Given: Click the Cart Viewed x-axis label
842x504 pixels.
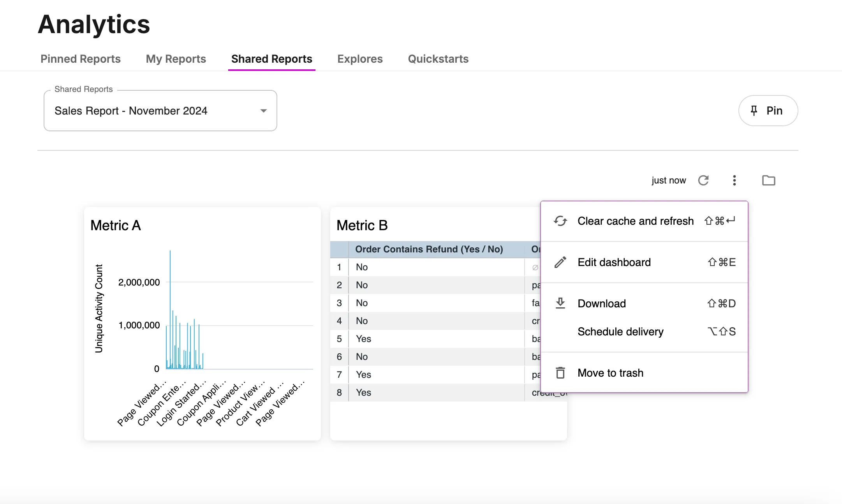Looking at the screenshot, I should point(260,404).
